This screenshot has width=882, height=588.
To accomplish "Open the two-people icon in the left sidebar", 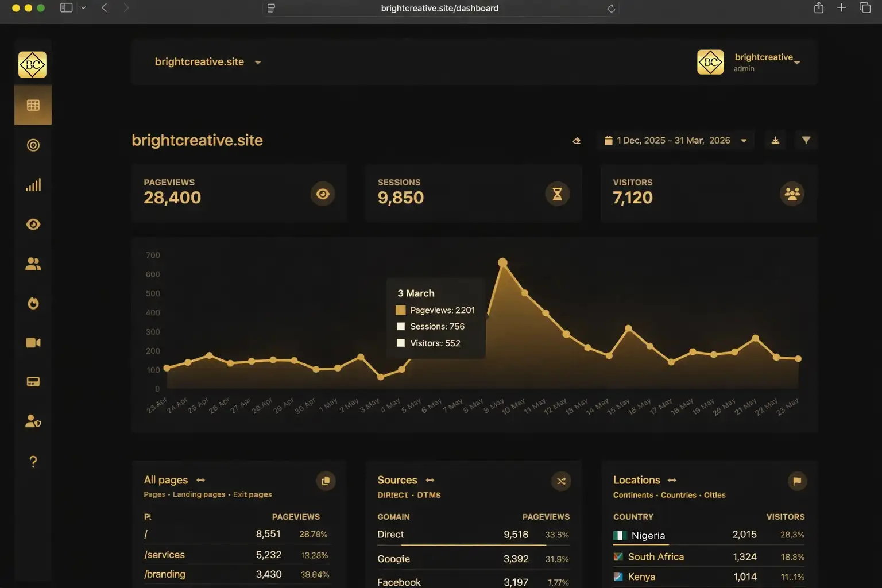I will point(33,264).
